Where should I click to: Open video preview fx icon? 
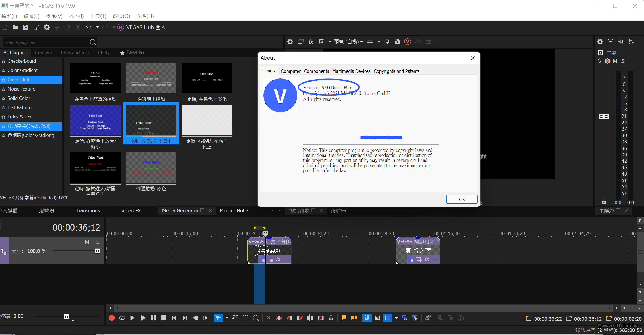311,42
